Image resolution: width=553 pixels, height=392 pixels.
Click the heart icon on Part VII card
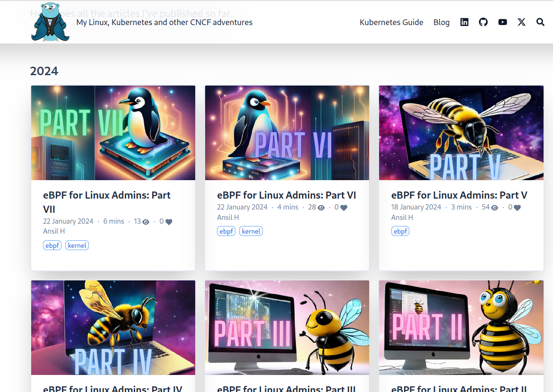coord(169,222)
